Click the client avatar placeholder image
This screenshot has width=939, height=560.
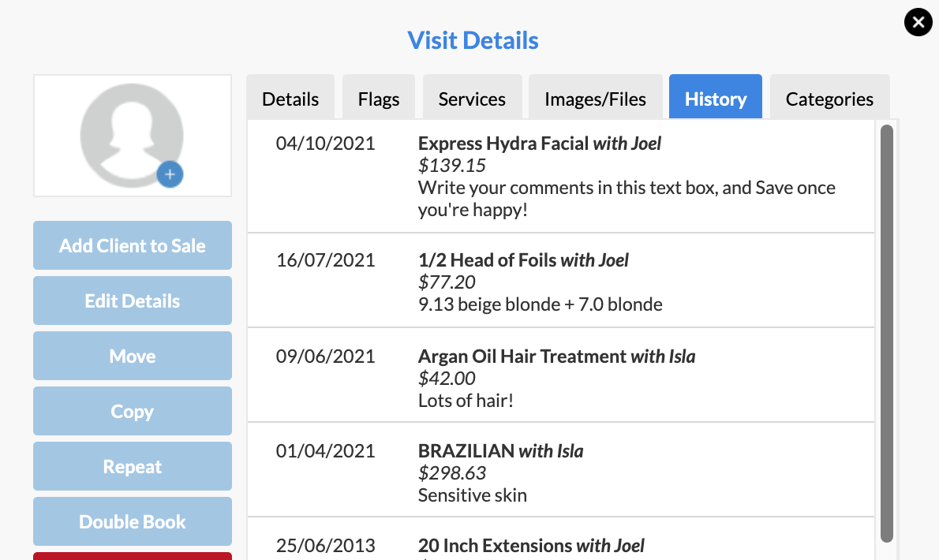point(132,135)
